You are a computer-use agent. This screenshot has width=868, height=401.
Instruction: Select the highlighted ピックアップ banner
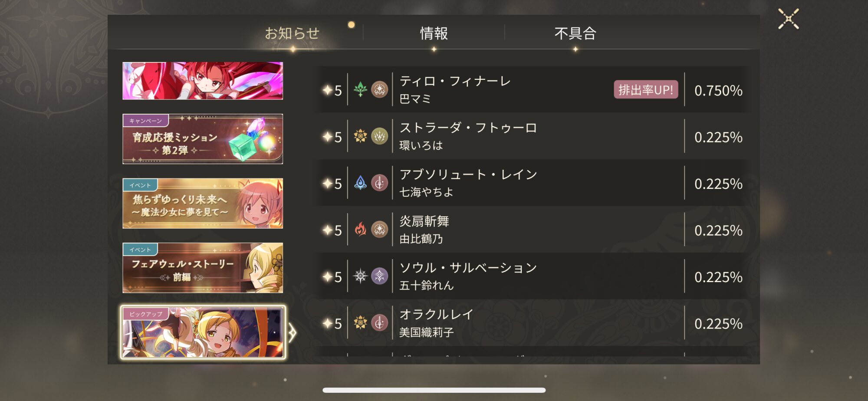(203, 332)
